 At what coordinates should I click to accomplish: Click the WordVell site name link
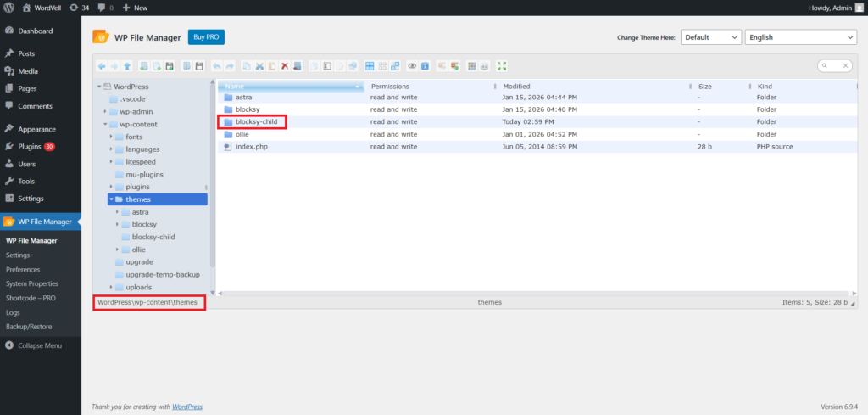[x=42, y=8]
